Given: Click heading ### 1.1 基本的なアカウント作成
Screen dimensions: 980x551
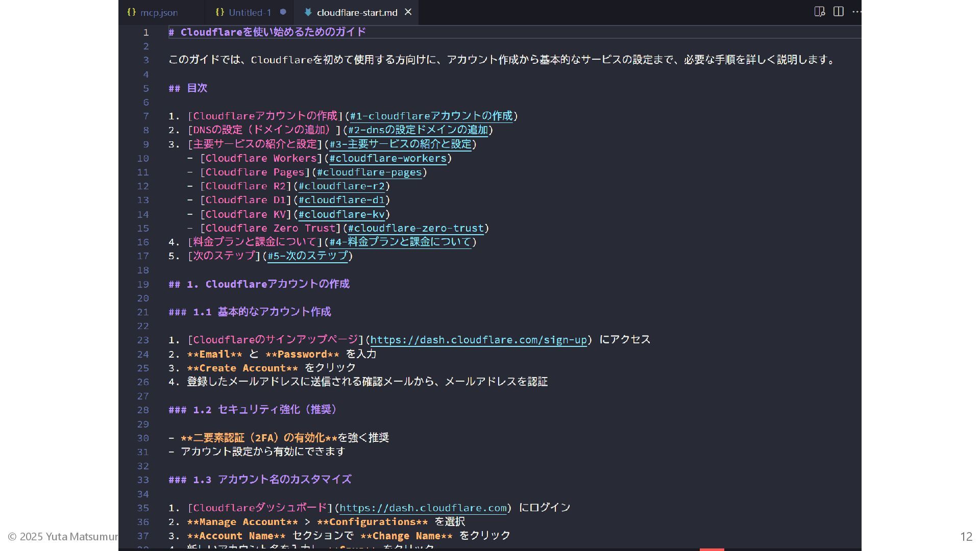Looking at the screenshot, I should [x=250, y=312].
